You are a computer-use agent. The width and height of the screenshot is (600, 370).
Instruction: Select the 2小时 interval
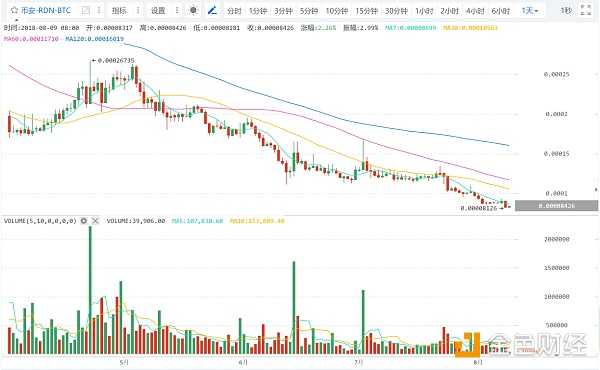click(x=449, y=11)
